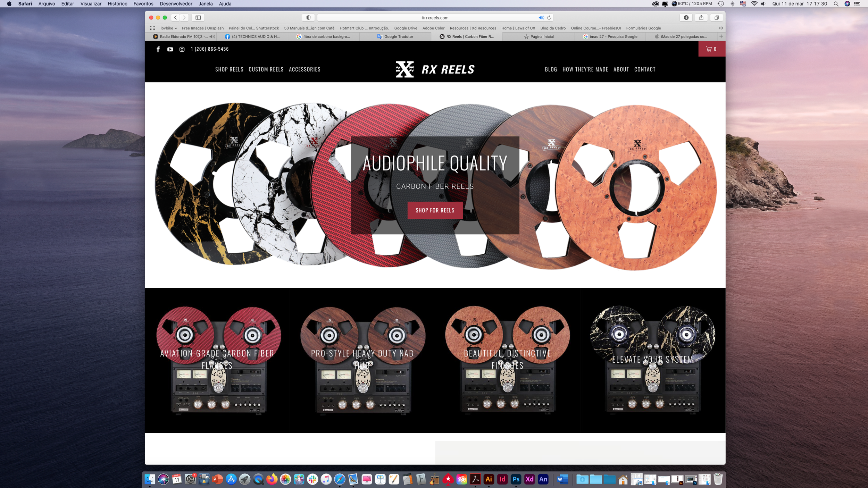The height and width of the screenshot is (488, 868).
Task: Switch to the TECHNICS AUDIO Facebook tab
Action: coord(252,36)
